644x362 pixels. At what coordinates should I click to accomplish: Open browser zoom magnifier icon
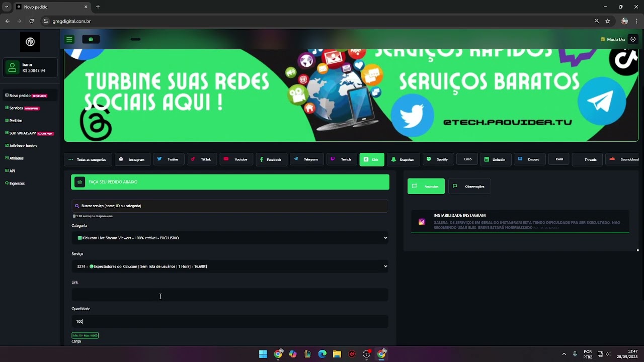coord(597,21)
